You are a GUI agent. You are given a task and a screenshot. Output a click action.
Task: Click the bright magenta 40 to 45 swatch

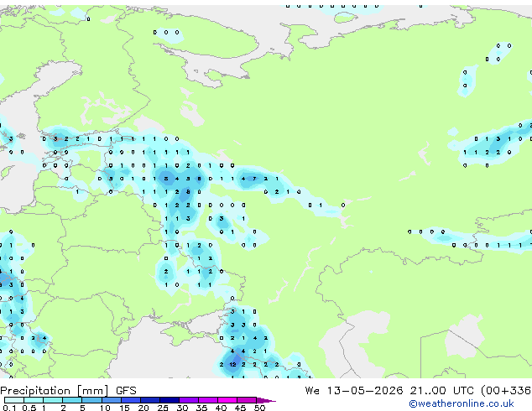coord(227,400)
